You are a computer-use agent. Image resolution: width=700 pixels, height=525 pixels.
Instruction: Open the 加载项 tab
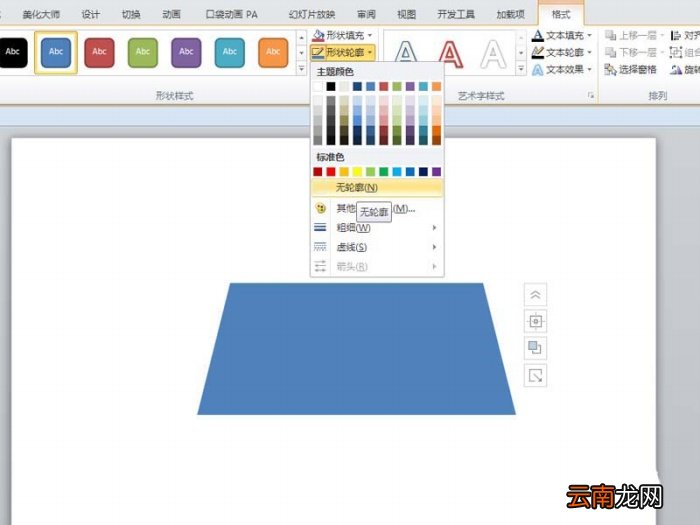tap(510, 14)
